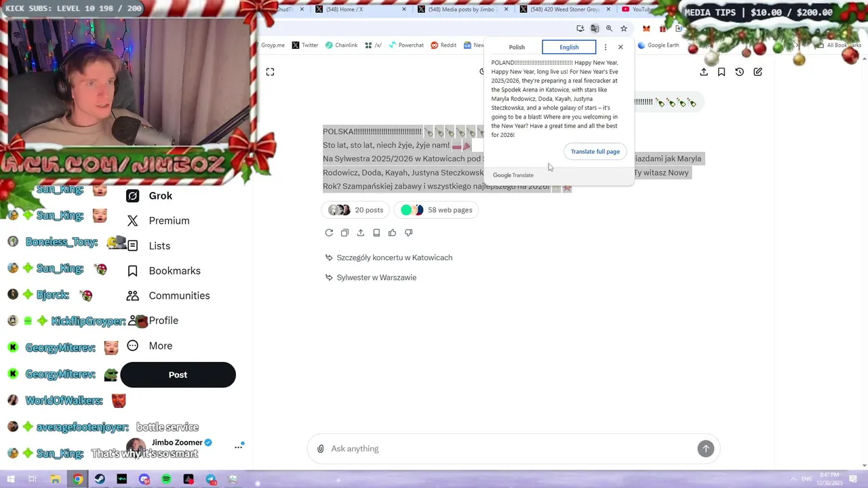Go to Bookmarks in the sidebar
The height and width of the screenshot is (488, 868).
164,271
